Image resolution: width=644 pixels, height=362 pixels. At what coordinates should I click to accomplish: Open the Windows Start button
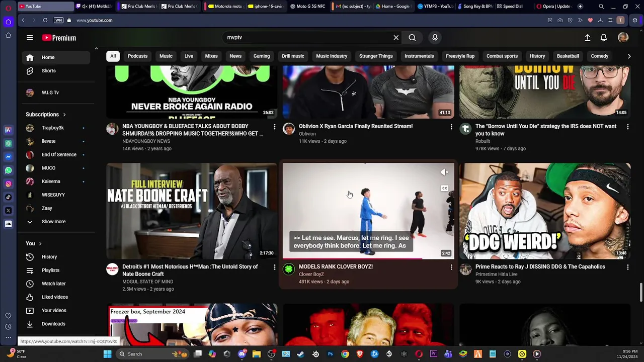click(x=107, y=354)
